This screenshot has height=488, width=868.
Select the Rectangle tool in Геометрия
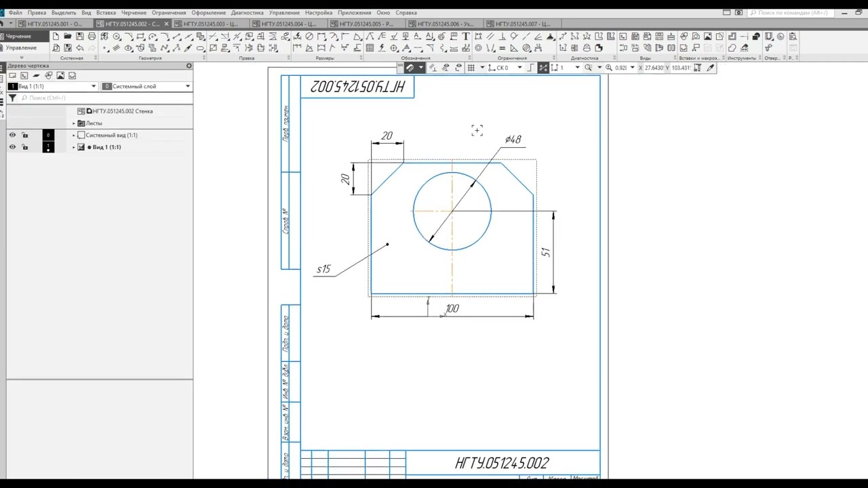click(140, 37)
